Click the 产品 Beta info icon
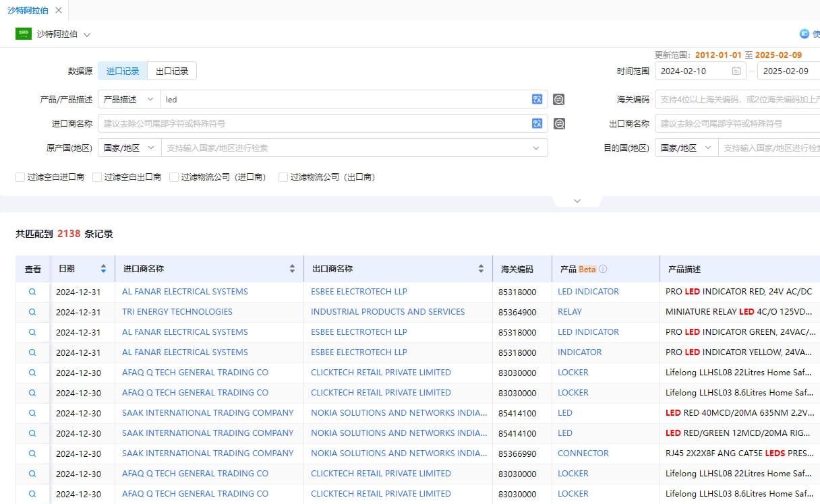Screen dimensions: 820x504 (603, 269)
